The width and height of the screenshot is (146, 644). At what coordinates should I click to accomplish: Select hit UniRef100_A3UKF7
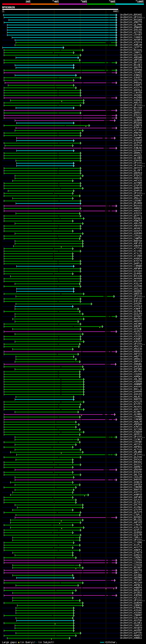[x=131, y=85]
